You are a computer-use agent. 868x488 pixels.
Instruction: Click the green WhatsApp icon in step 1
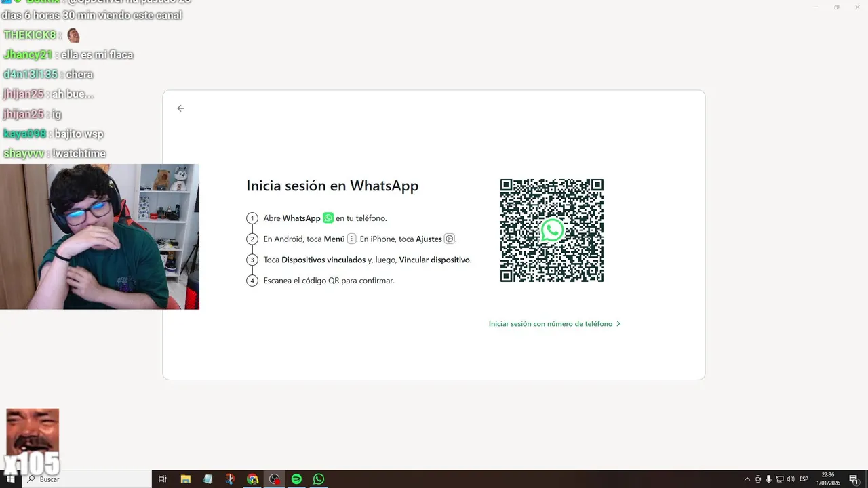[328, 218]
